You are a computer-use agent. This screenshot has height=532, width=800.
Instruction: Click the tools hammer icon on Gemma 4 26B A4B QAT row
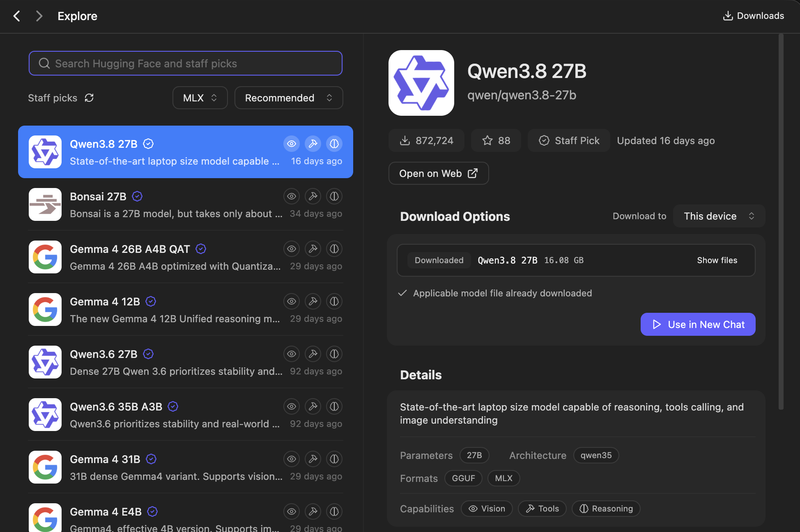coord(313,249)
